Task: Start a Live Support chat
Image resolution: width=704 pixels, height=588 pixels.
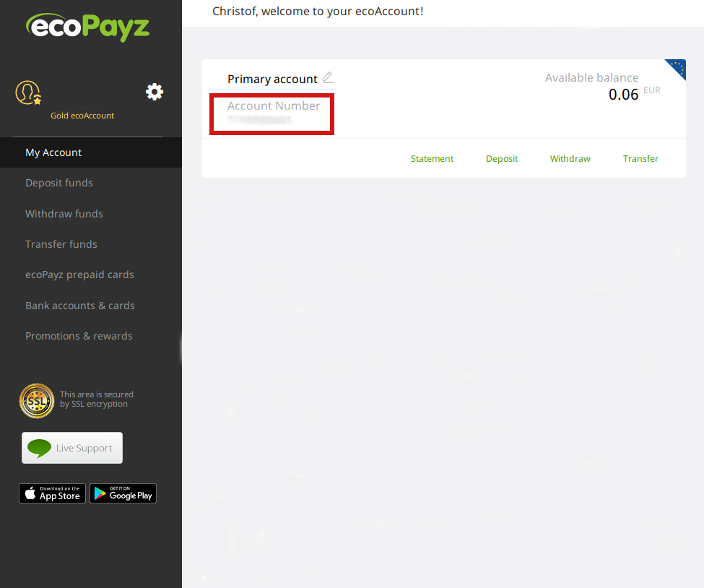Action: click(72, 448)
